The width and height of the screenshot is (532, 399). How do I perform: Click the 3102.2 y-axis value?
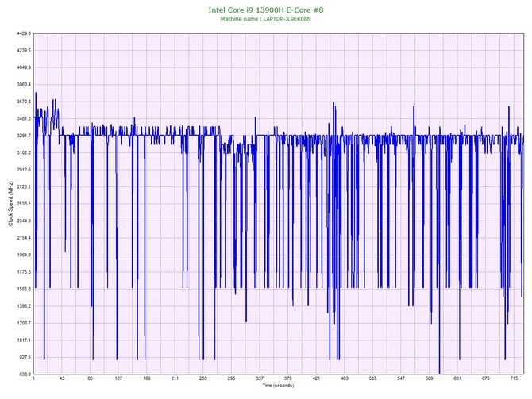coord(24,152)
